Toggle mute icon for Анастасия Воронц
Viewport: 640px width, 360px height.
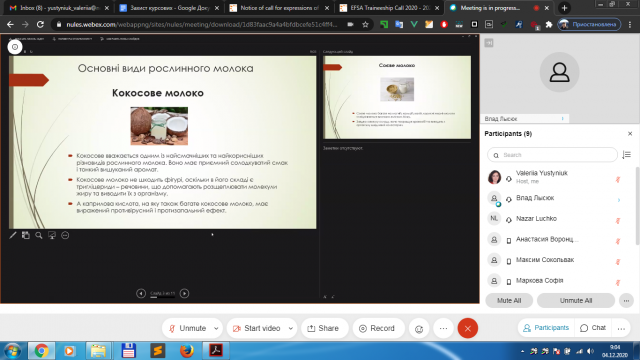click(x=618, y=241)
